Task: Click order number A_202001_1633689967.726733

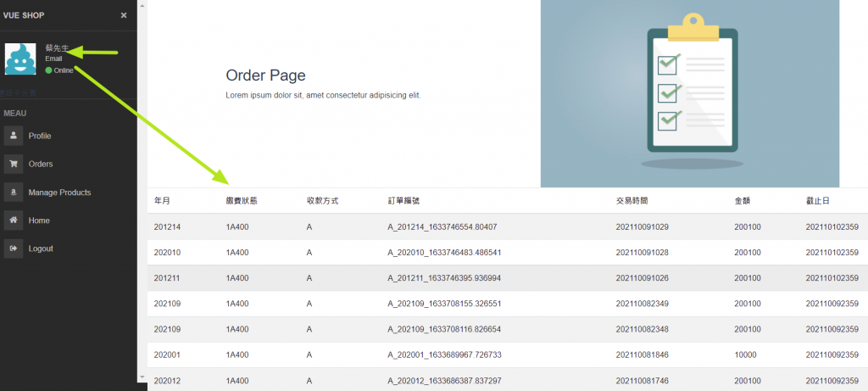Action: click(x=444, y=355)
